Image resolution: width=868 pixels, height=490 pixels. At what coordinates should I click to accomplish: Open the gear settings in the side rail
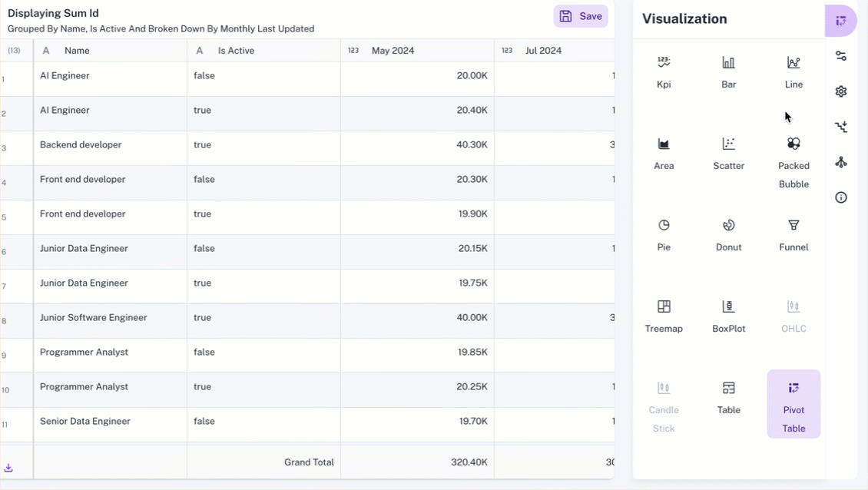coord(841,91)
